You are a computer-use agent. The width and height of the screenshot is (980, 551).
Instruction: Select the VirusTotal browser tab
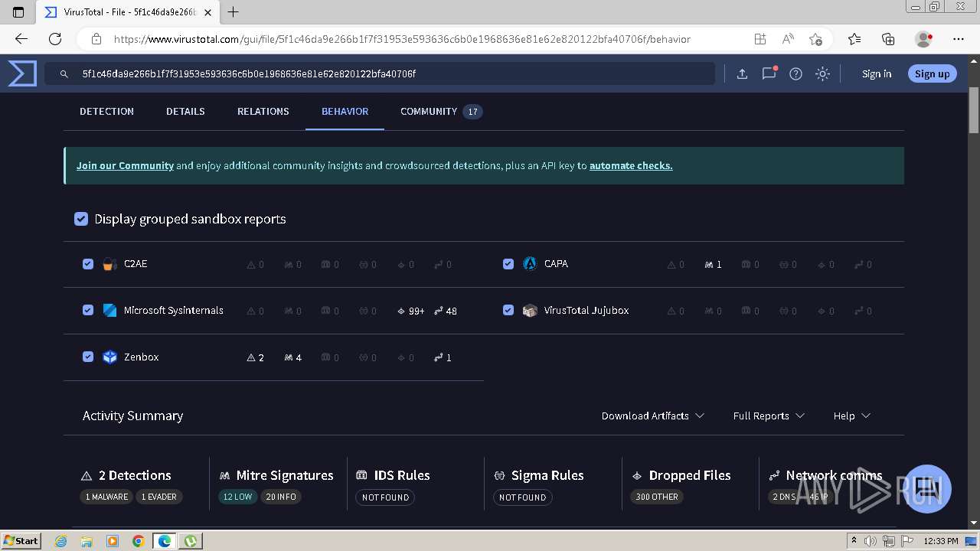point(129,12)
